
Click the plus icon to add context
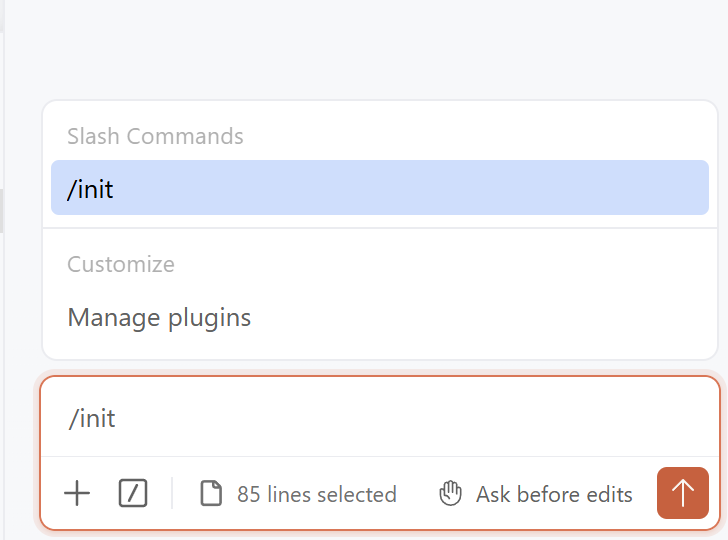77,493
